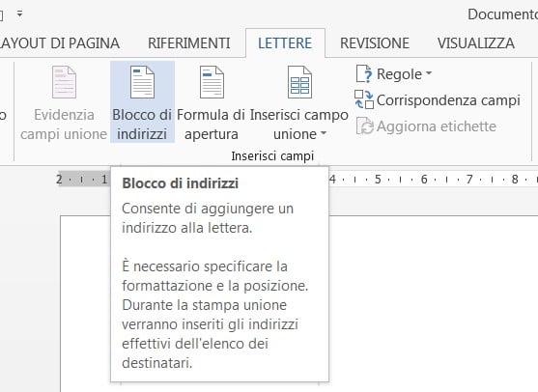Screen dimensions: 538x392
Task: Open the Quick Access Toolbar customize arrow
Action: [20, 14]
